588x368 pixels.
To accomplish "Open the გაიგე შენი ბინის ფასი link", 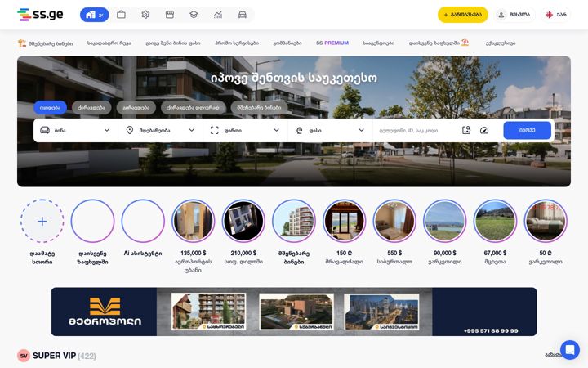I will click(173, 43).
